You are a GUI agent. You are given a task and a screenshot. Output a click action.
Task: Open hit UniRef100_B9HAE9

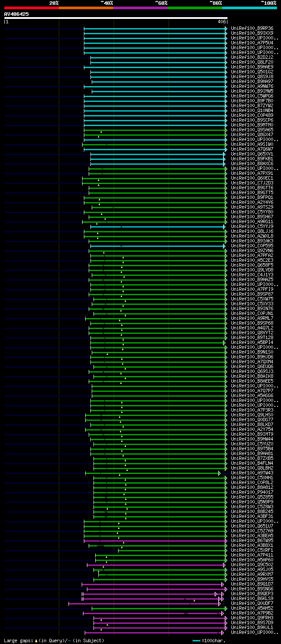(252, 67)
